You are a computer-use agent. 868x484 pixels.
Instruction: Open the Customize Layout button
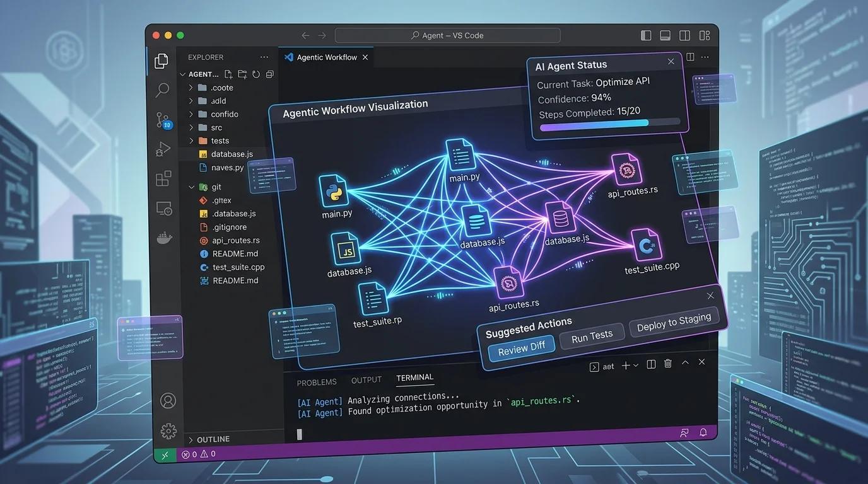(705, 36)
